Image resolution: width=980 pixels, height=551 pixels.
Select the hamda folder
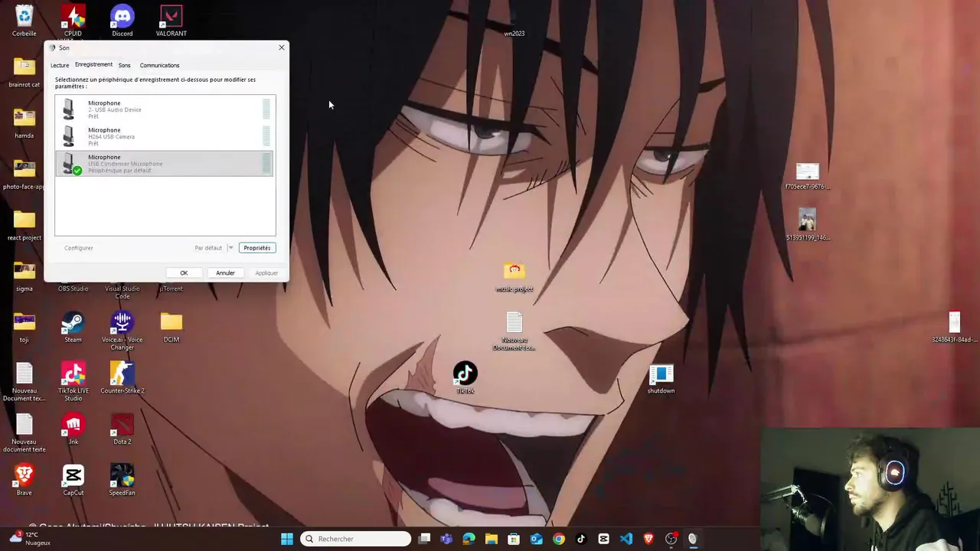coord(24,122)
